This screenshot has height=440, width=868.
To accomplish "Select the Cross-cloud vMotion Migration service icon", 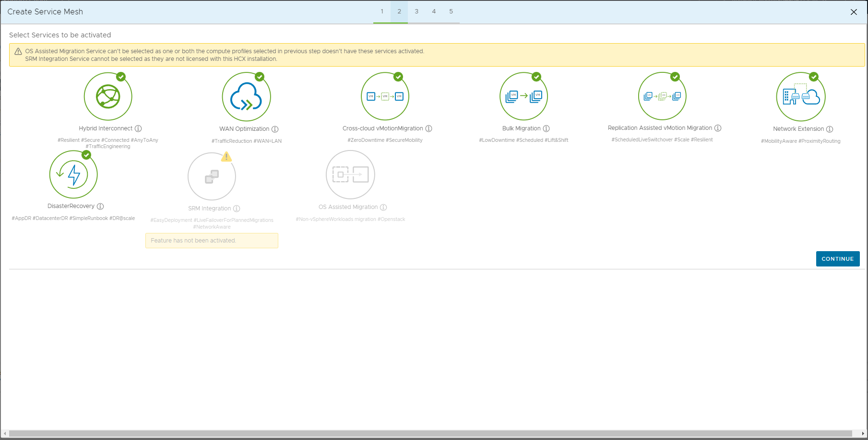I will click(385, 96).
